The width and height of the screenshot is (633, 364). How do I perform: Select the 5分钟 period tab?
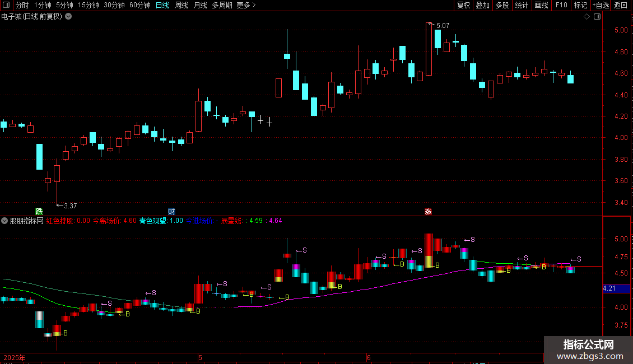64,5
